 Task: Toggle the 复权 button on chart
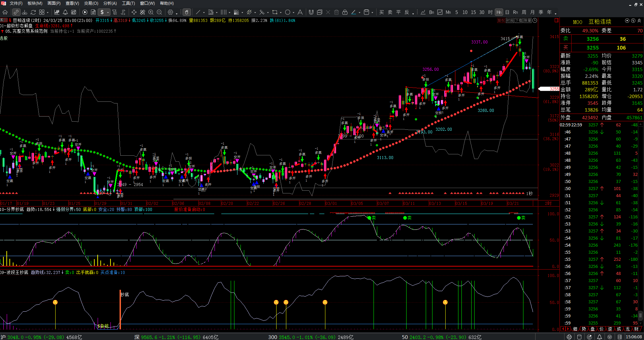pos(501,21)
